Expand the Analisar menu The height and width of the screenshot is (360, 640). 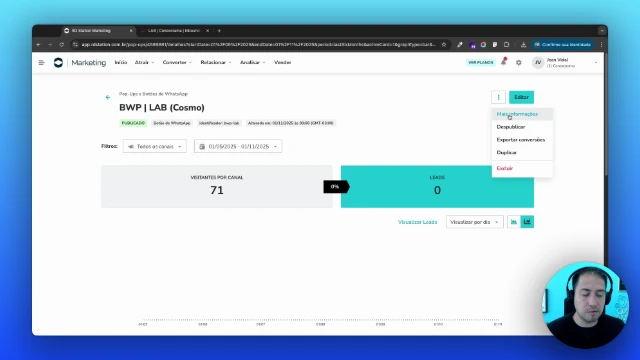coord(252,62)
